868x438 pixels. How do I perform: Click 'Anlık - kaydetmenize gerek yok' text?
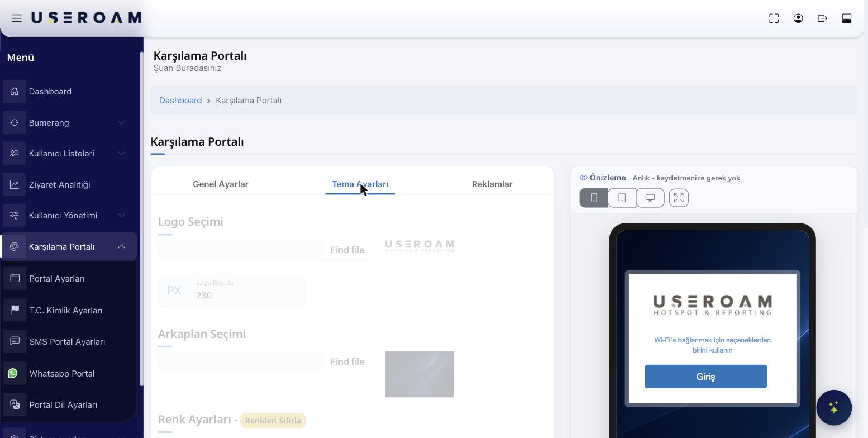[x=686, y=178]
